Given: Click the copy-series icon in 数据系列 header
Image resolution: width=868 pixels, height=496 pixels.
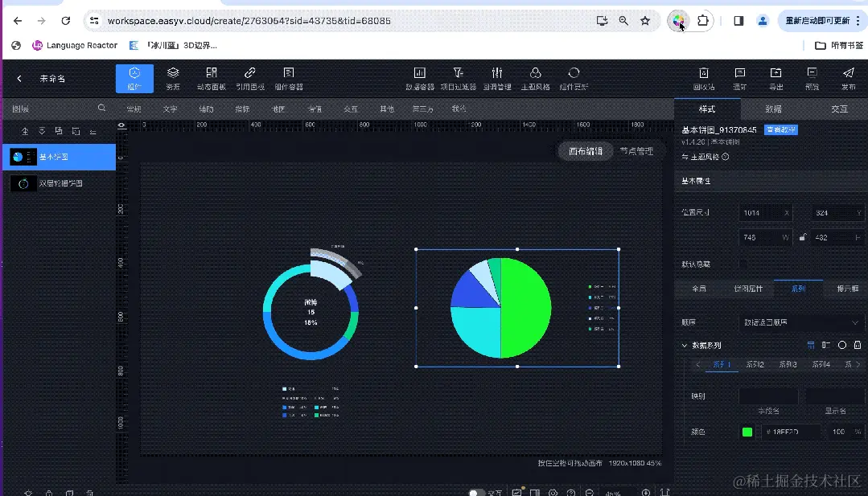Looking at the screenshot, I should point(826,345).
